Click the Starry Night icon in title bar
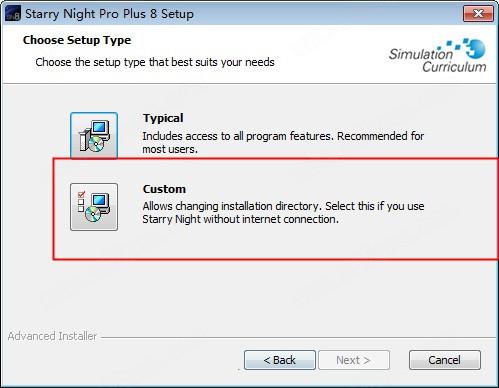Viewport: 499px width, 388px height. 13,14
